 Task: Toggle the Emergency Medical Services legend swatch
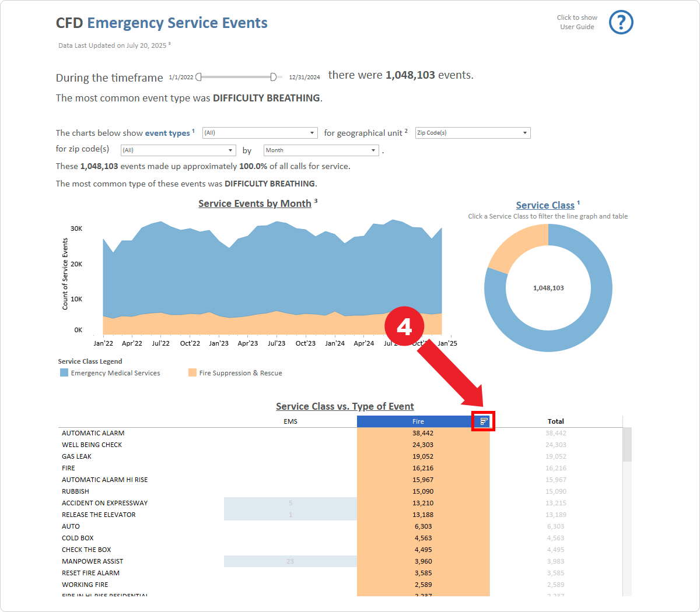pos(65,372)
